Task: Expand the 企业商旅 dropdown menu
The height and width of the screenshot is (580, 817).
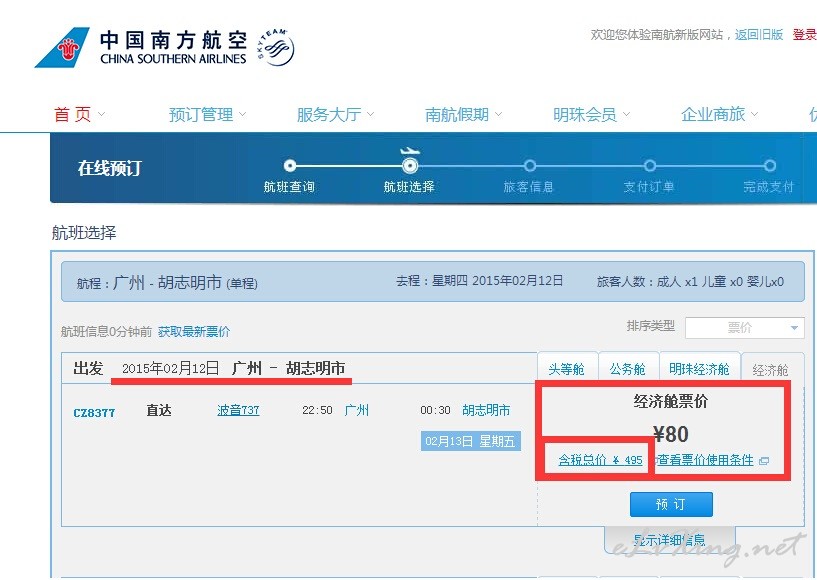Action: 720,114
